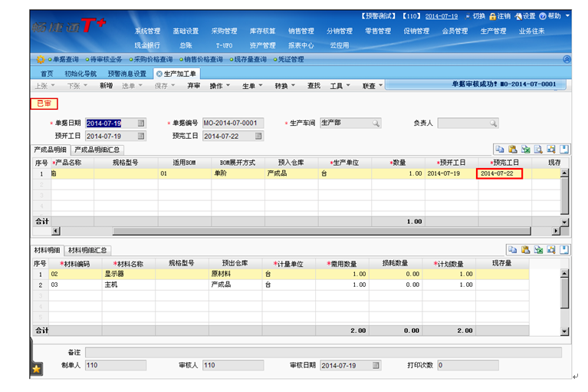This screenshot has height=392, width=588.
Task: Open the 生单 toolbar dropdown
Action: [252, 86]
